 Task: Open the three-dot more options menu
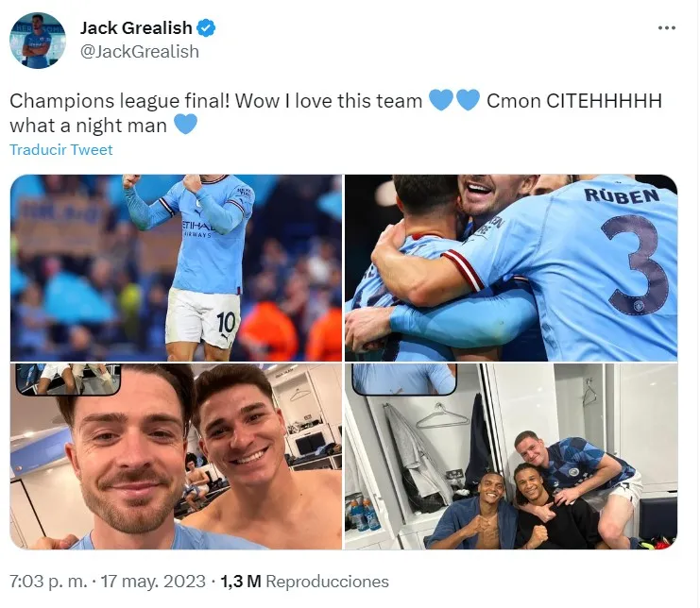pos(666,27)
